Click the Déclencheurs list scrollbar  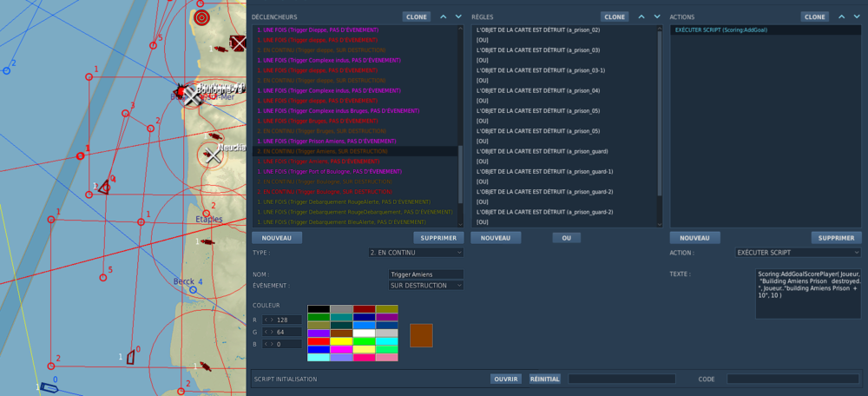coord(460,175)
